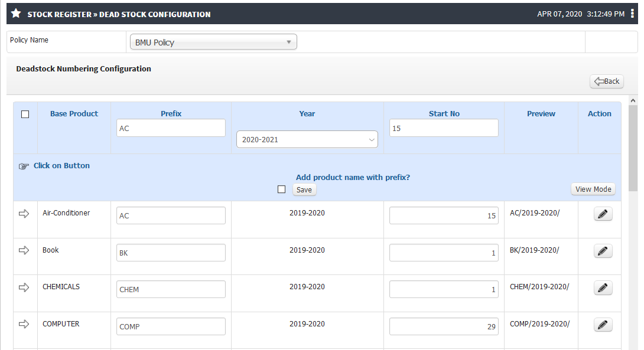Click the COMPUTER start number field 29
Image resolution: width=644 pixels, height=350 pixels.
pyautogui.click(x=444, y=326)
